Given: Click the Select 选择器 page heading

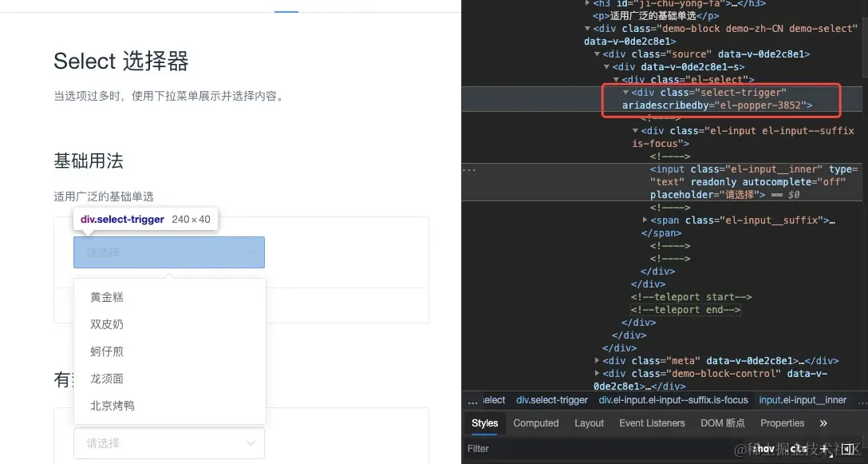Looking at the screenshot, I should [121, 61].
